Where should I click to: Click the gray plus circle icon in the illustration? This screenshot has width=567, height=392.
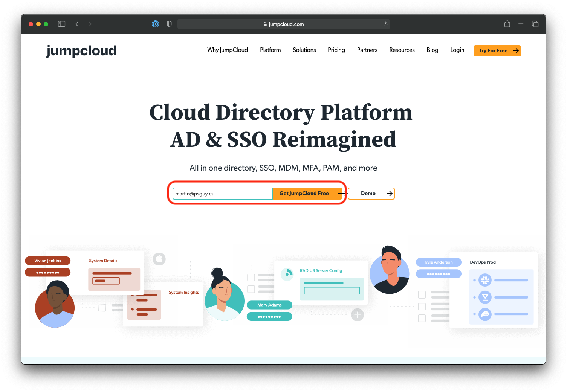click(x=357, y=315)
